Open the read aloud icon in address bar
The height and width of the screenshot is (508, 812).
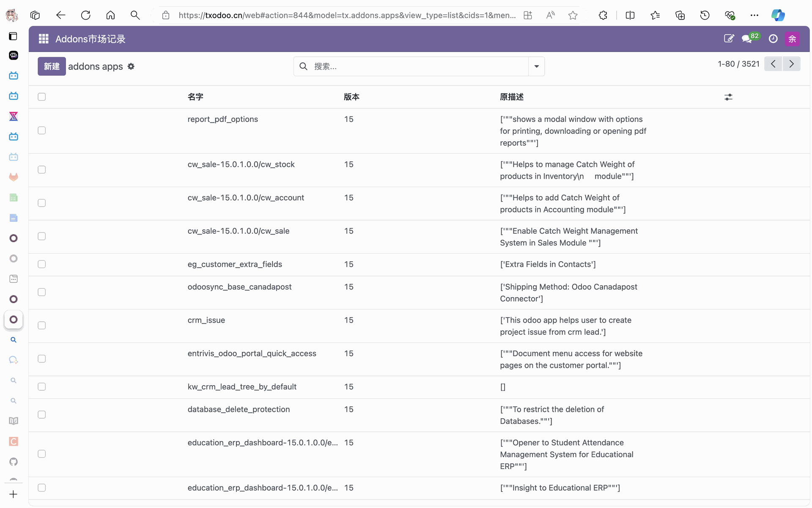tap(550, 15)
